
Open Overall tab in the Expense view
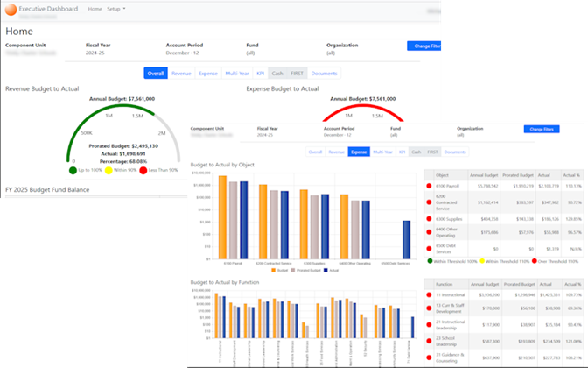pyautogui.click(x=315, y=152)
